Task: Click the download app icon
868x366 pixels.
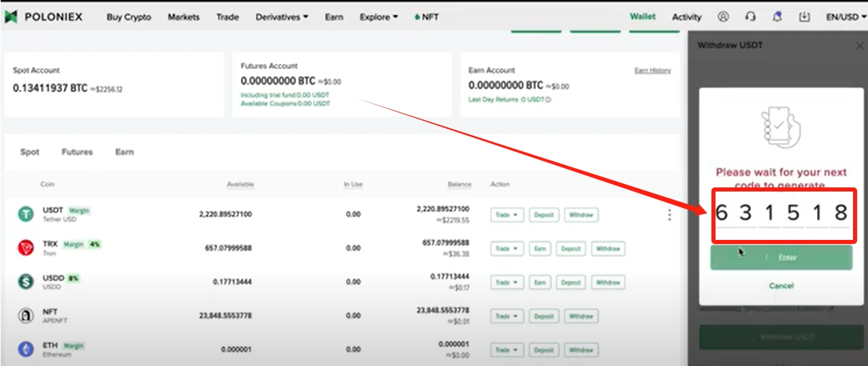Action: click(804, 17)
